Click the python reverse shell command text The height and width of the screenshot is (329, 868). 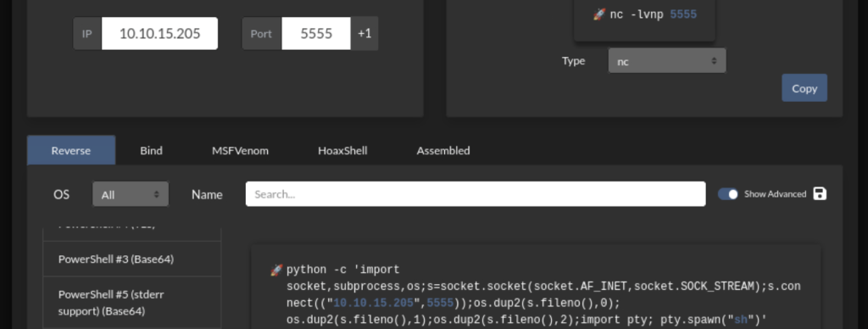click(x=543, y=295)
